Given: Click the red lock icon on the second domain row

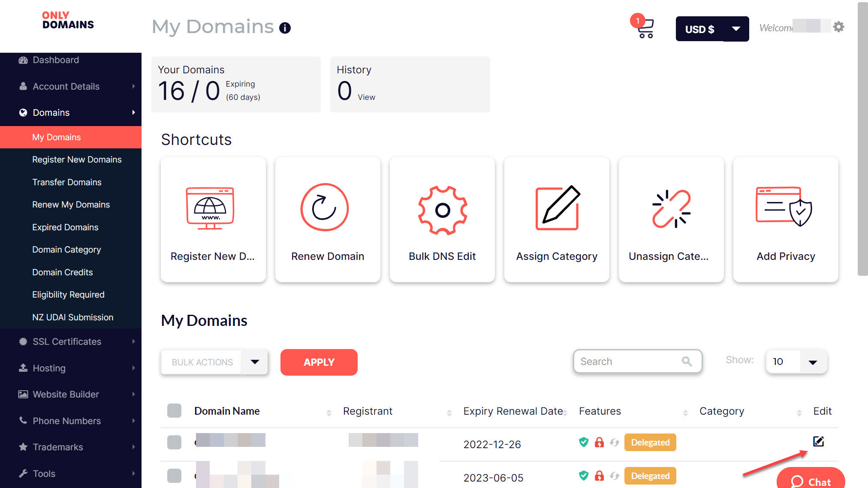Looking at the screenshot, I should pos(599,476).
